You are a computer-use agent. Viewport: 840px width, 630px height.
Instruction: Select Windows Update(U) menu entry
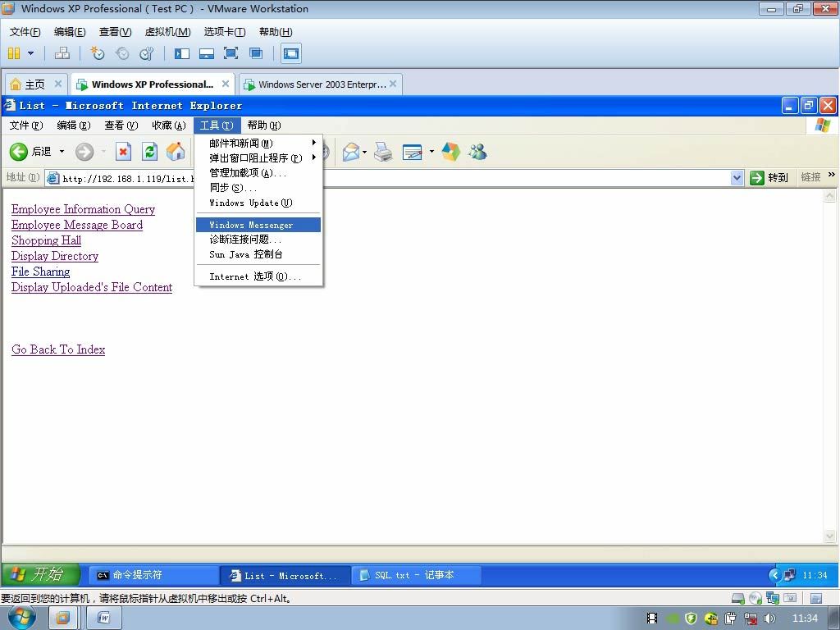coord(258,203)
